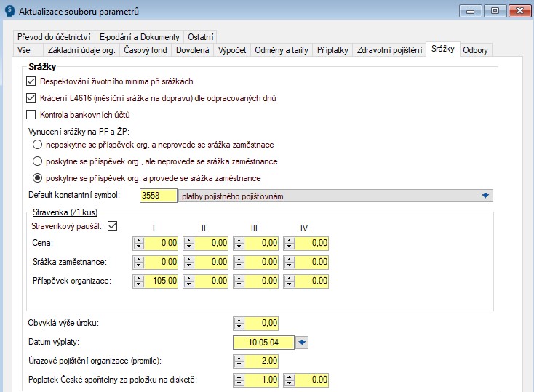Expand the Default konstantní symbol dropdown list
Image resolution: width=534 pixels, height=392 pixels.
485,196
